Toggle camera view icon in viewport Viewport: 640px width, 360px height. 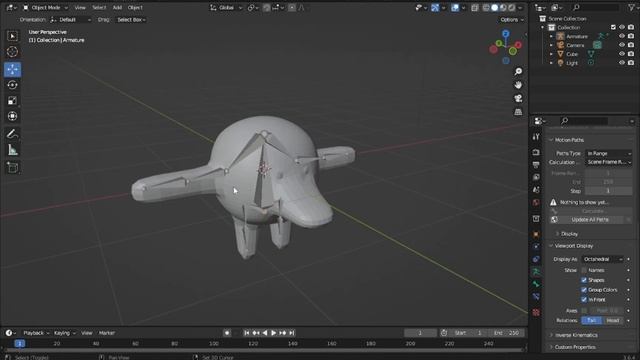click(x=518, y=98)
